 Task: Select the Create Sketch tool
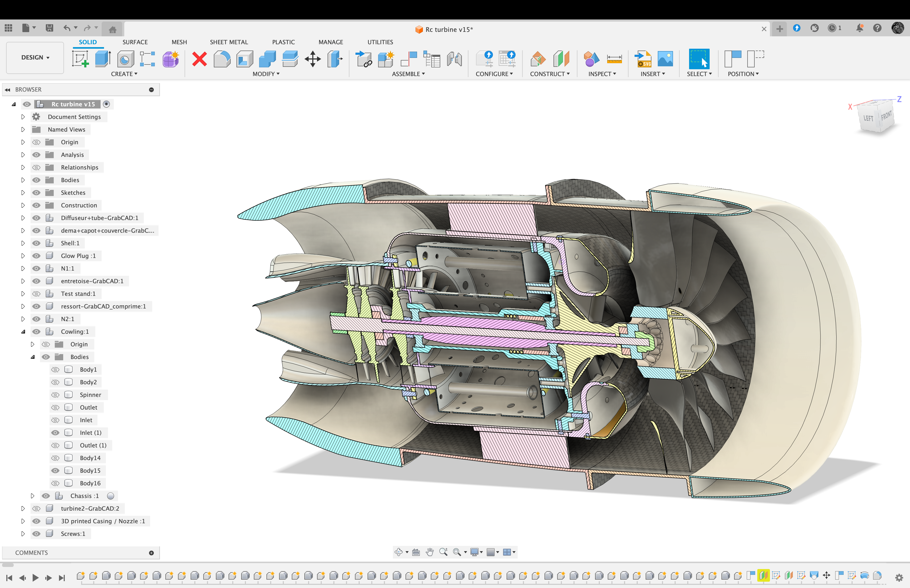coord(81,59)
